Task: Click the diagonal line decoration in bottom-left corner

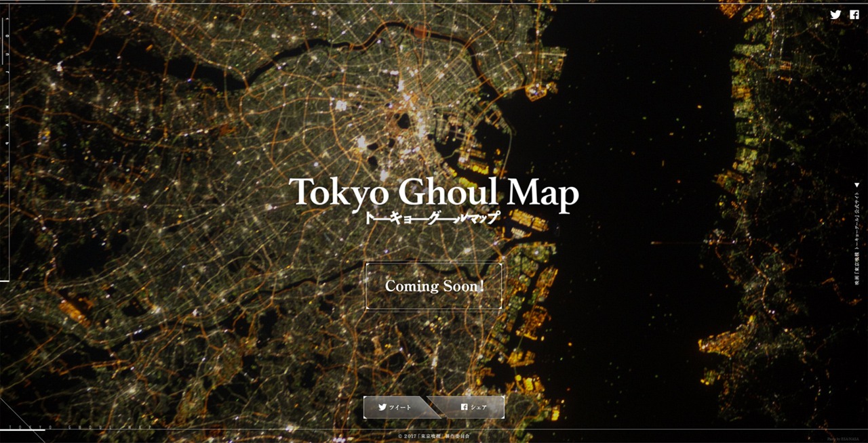Action: pyautogui.click(x=20, y=419)
